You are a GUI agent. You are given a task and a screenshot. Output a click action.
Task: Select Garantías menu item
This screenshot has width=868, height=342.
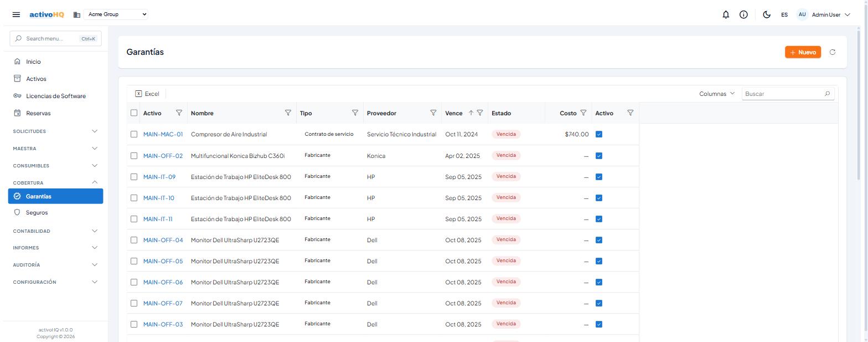click(55, 196)
